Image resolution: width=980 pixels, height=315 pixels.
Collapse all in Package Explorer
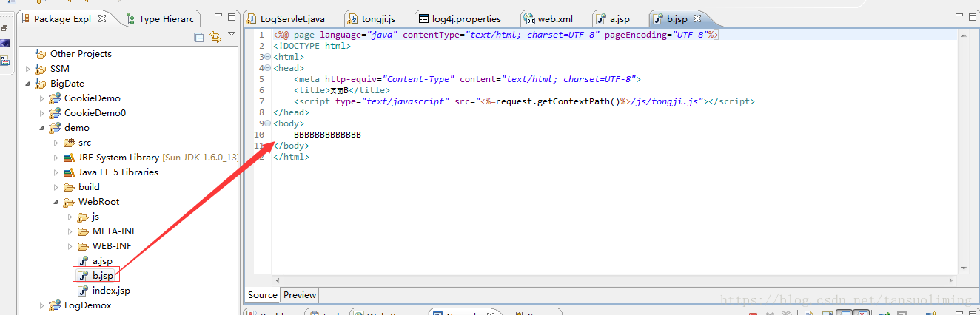pos(198,37)
